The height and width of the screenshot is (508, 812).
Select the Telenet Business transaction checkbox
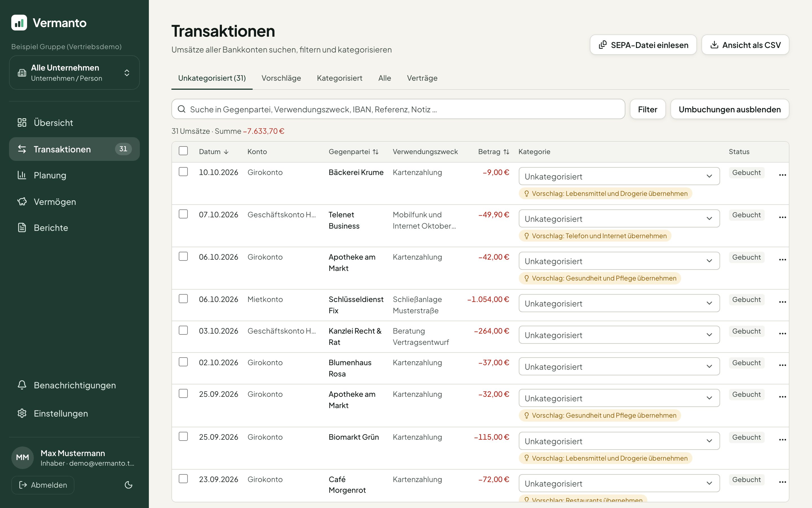[183, 214]
